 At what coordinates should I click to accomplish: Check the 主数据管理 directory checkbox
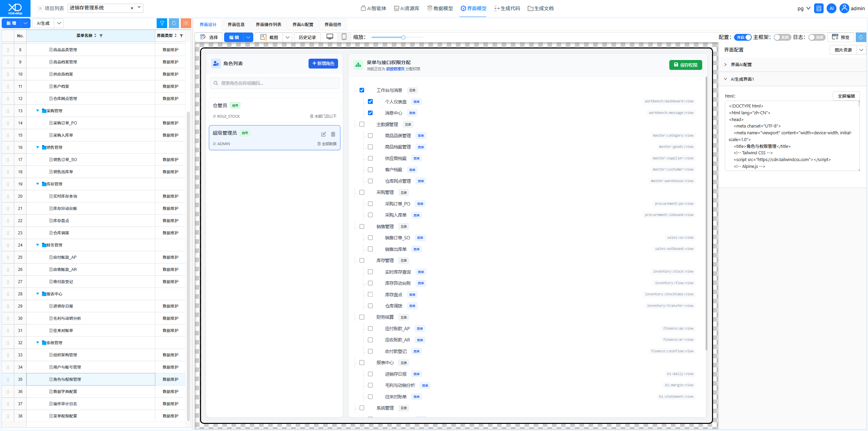(x=362, y=124)
